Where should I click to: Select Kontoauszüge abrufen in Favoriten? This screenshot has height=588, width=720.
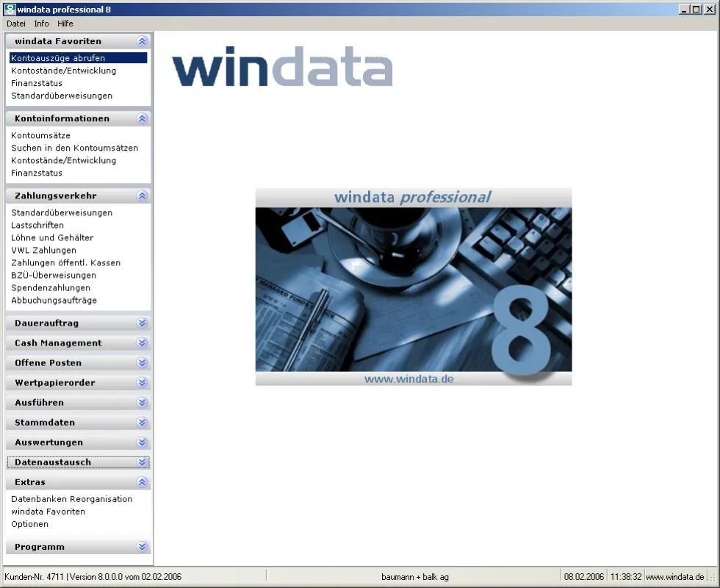(x=78, y=58)
